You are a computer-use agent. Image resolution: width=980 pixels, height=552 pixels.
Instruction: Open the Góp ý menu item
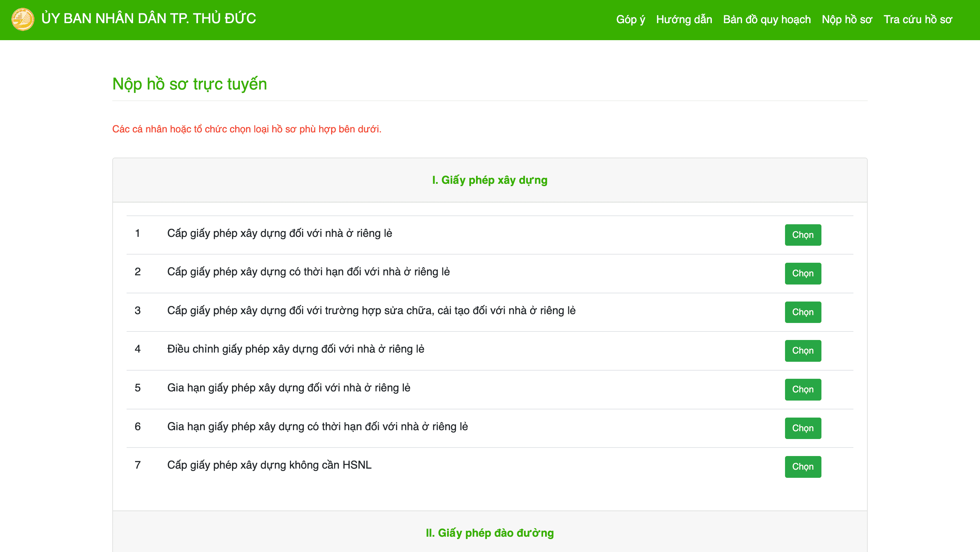click(631, 19)
